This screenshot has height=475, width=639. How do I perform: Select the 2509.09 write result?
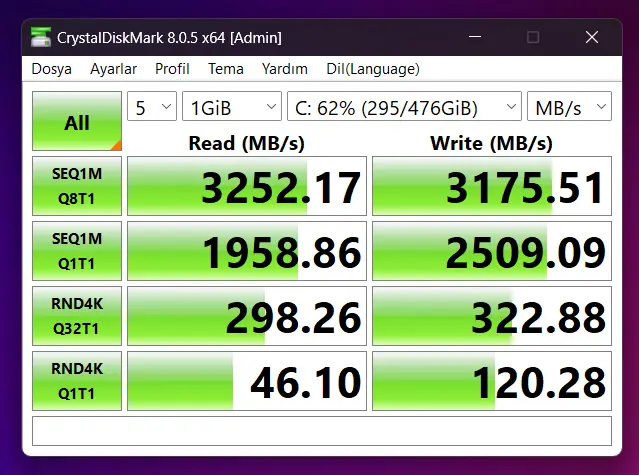(492, 251)
